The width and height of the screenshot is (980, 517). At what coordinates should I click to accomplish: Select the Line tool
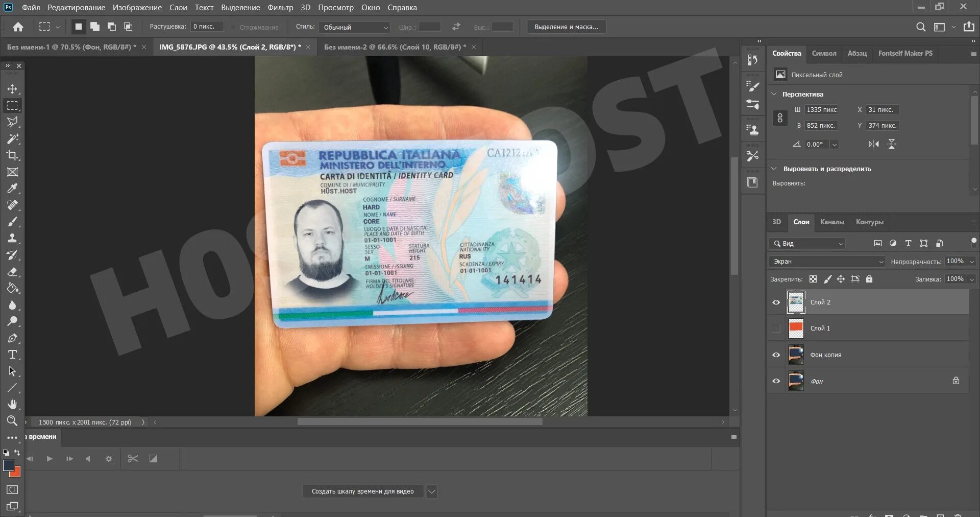point(12,388)
